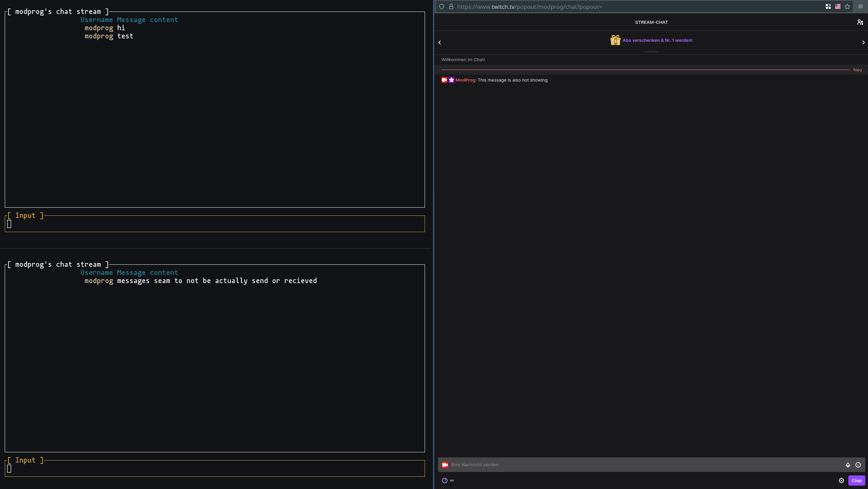Click the URL in the browser address bar
868x489 pixels.
[x=529, y=7]
